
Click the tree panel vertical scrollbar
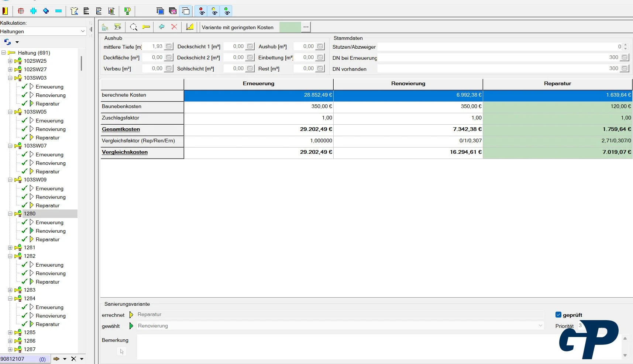(x=81, y=63)
